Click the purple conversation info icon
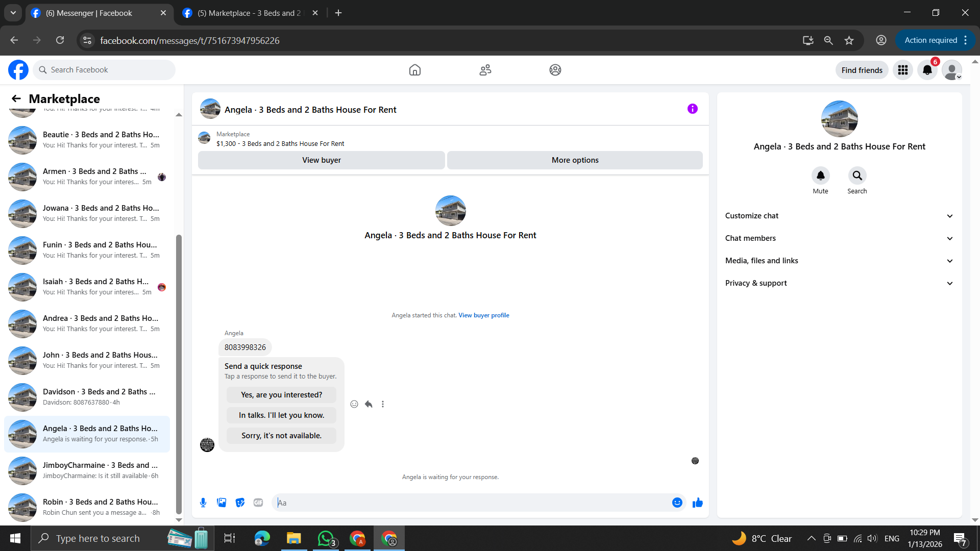 point(692,109)
